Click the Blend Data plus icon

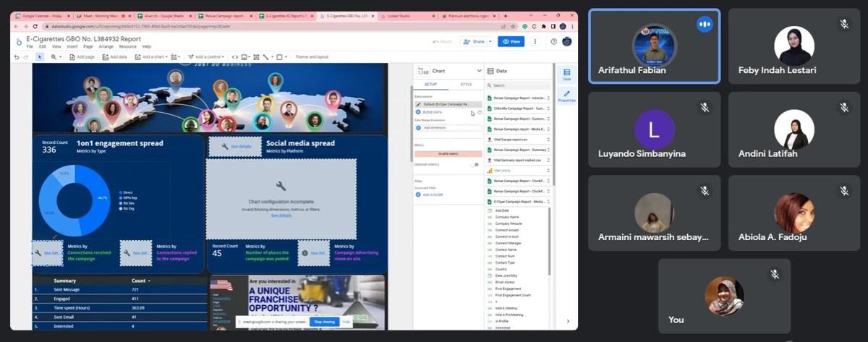click(x=417, y=113)
